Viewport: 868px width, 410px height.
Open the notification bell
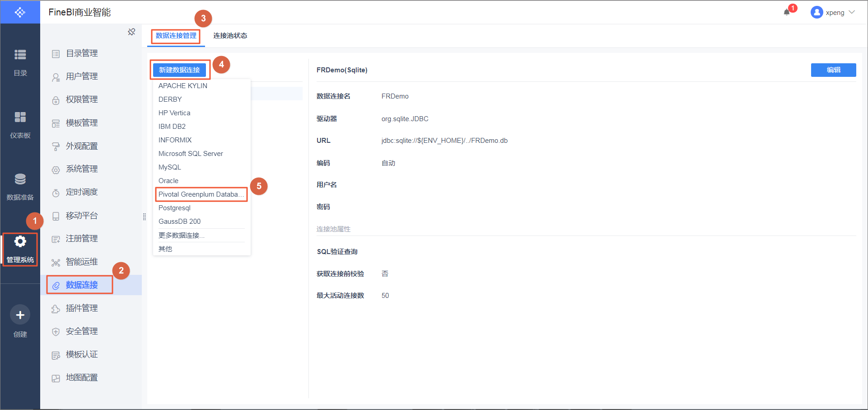pyautogui.click(x=787, y=12)
